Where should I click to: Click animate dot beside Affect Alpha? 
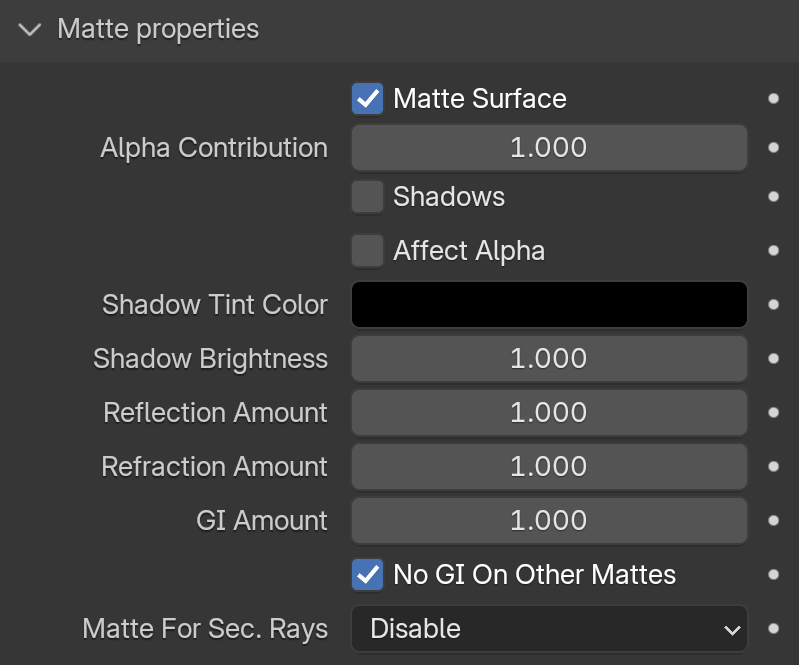(773, 251)
